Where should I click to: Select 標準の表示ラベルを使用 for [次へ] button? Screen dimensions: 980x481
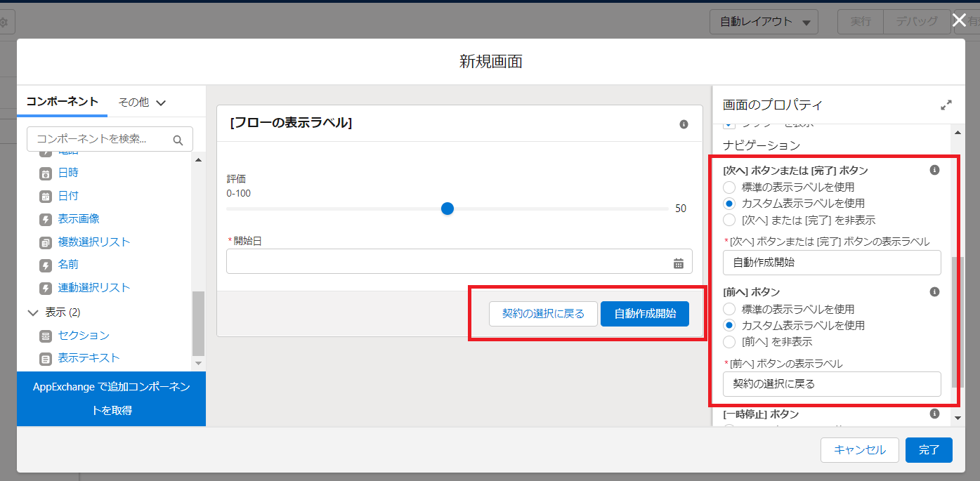pyautogui.click(x=729, y=187)
